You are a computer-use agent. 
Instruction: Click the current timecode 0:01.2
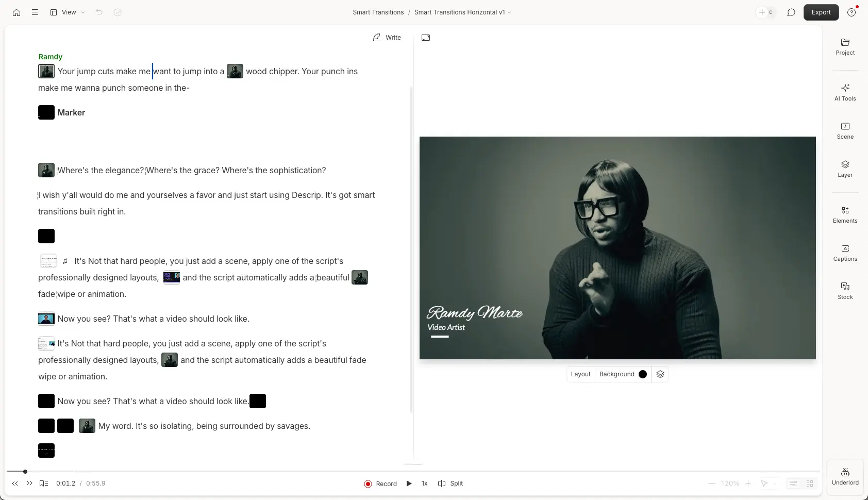(x=66, y=484)
